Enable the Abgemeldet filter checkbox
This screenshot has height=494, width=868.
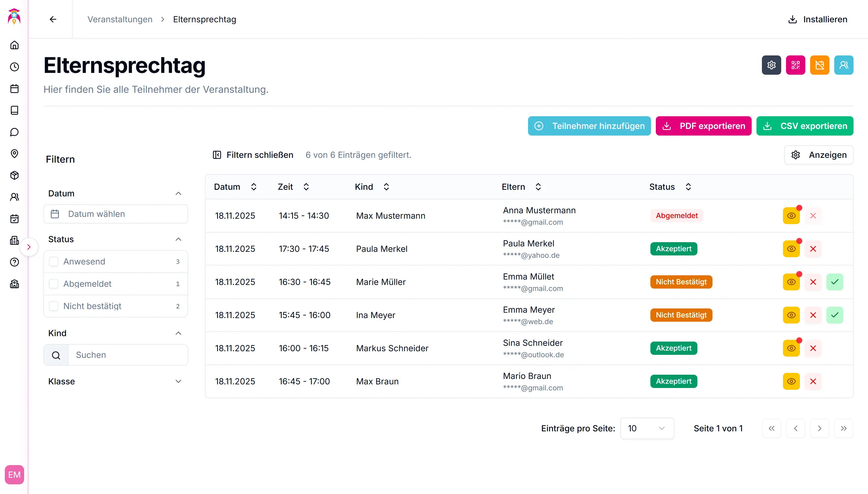coord(54,284)
